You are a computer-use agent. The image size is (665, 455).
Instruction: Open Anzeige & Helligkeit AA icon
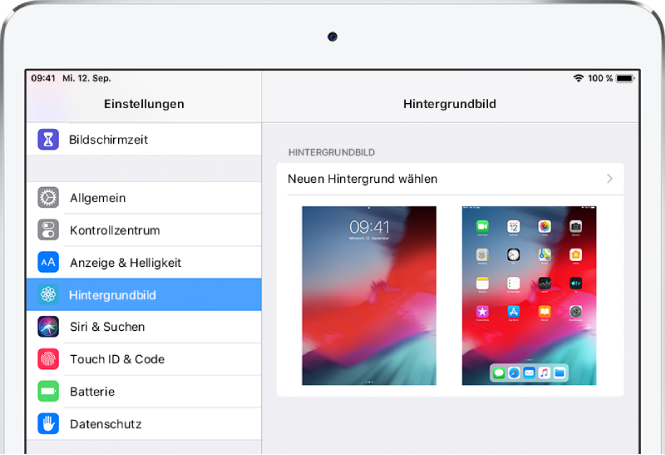(48, 262)
